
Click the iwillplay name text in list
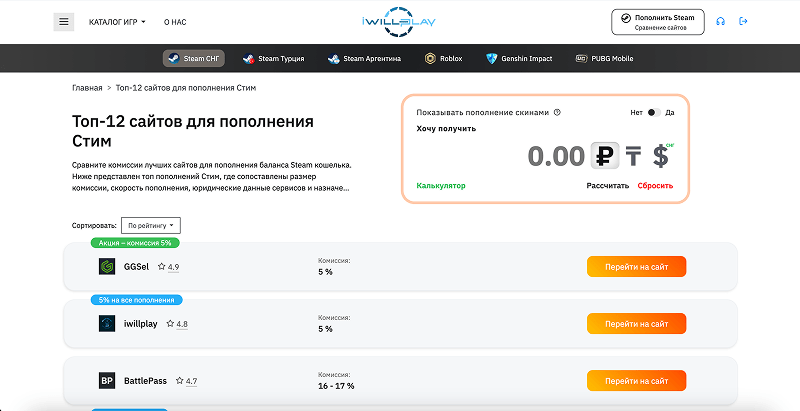140,324
